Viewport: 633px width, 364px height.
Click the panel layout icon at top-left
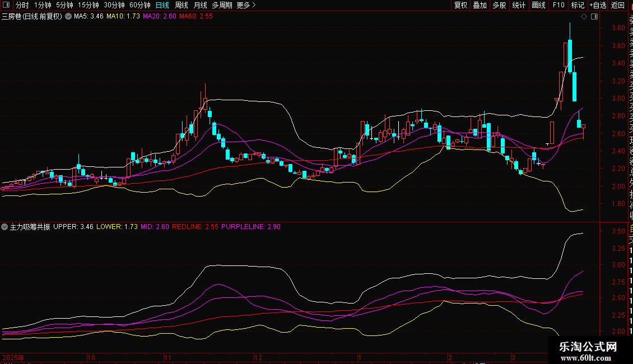pos(6,5)
